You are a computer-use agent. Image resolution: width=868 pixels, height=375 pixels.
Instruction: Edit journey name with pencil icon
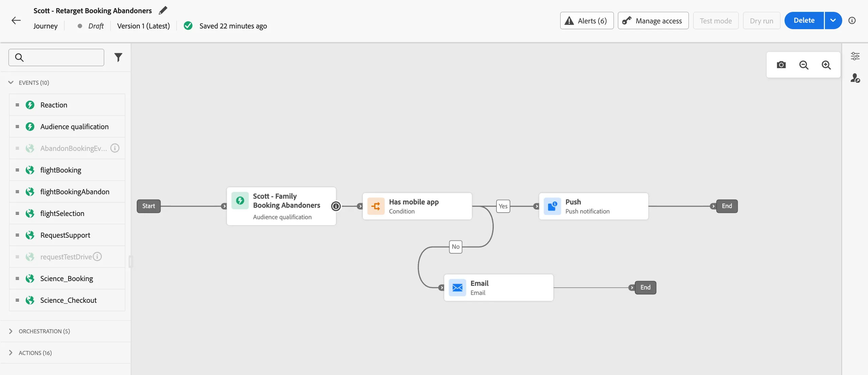point(163,11)
